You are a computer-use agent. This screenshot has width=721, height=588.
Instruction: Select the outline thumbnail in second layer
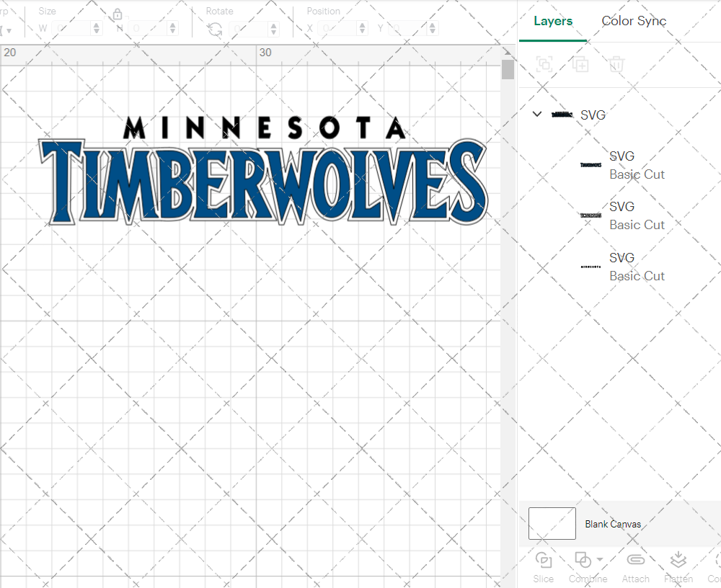tap(591, 215)
